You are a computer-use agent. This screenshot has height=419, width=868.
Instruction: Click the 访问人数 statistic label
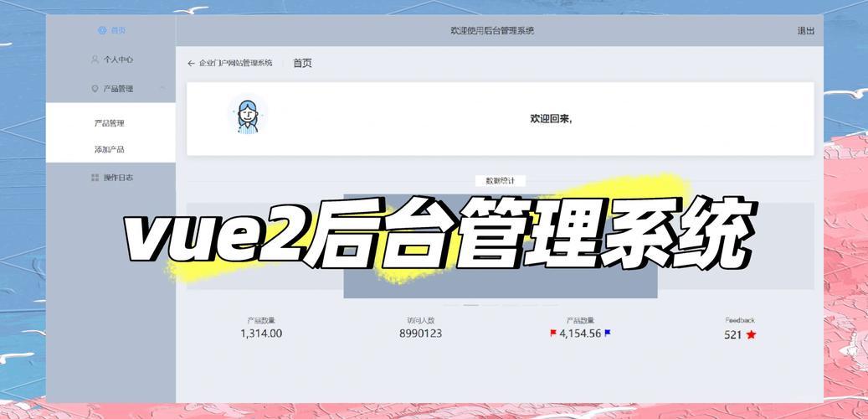tap(421, 320)
